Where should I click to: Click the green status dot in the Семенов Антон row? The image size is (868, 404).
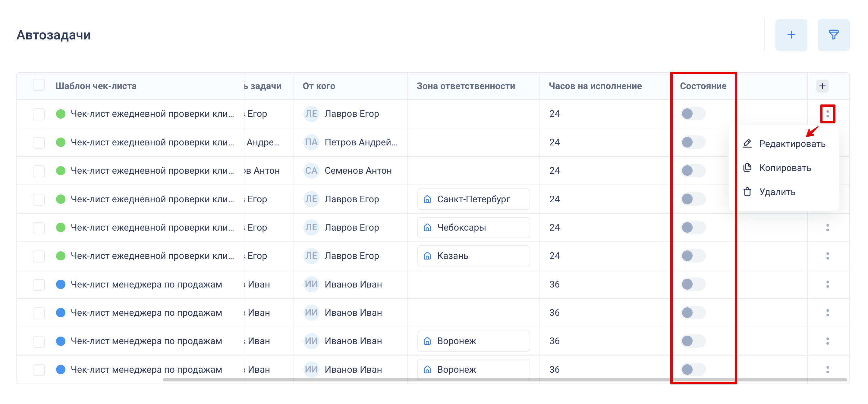[61, 171]
